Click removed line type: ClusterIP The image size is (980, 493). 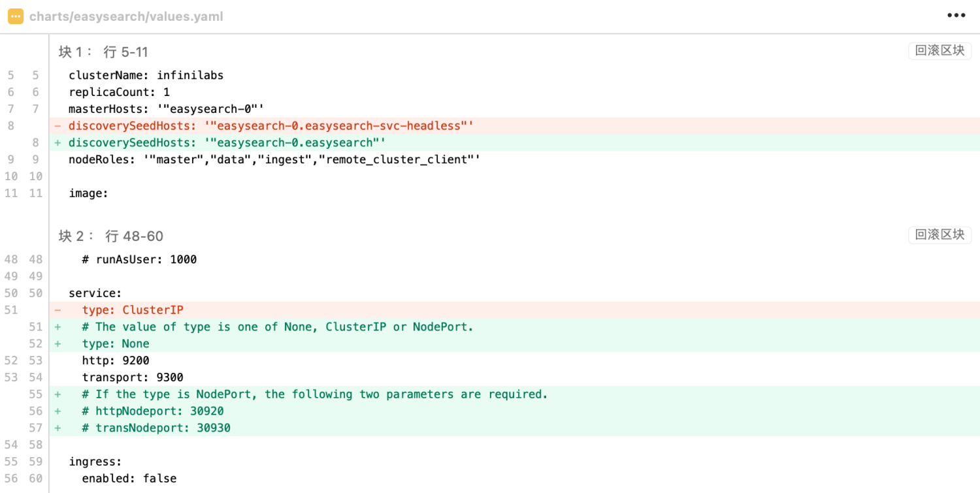(514, 310)
